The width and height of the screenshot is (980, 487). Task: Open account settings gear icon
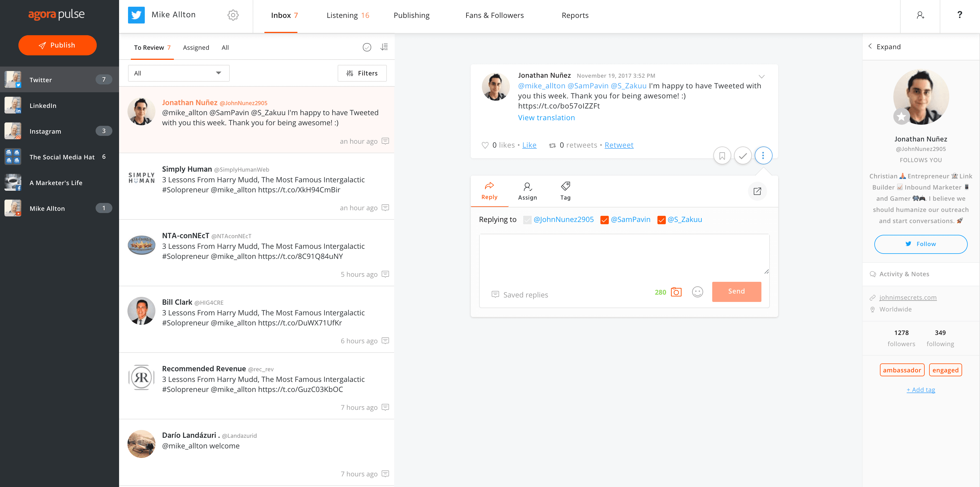(x=233, y=15)
